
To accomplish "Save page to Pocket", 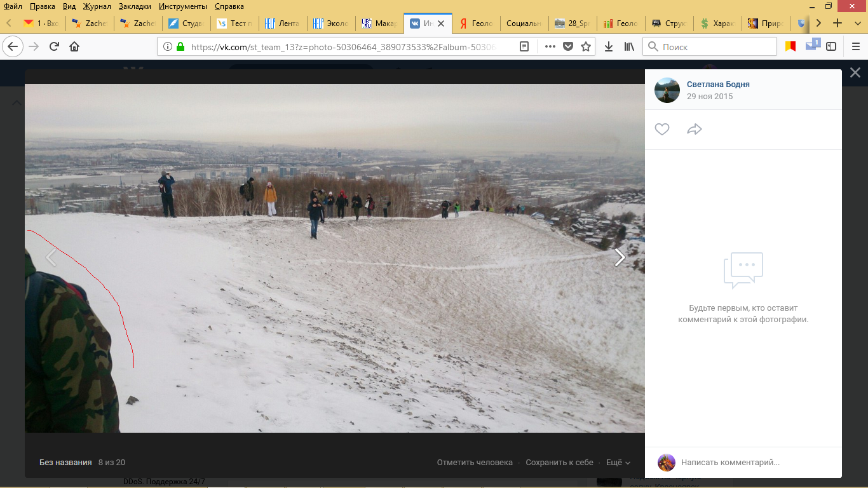I will (568, 46).
